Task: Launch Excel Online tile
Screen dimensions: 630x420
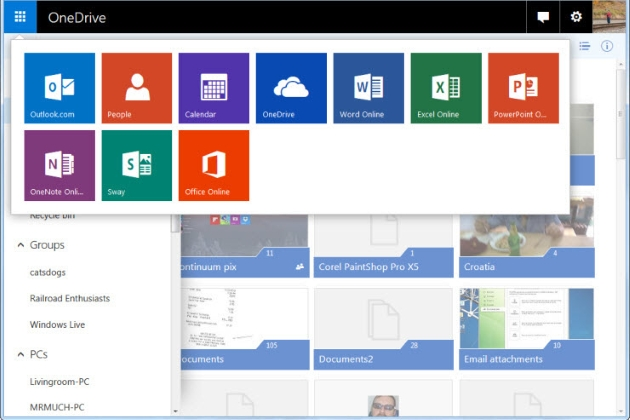Action: coord(445,88)
